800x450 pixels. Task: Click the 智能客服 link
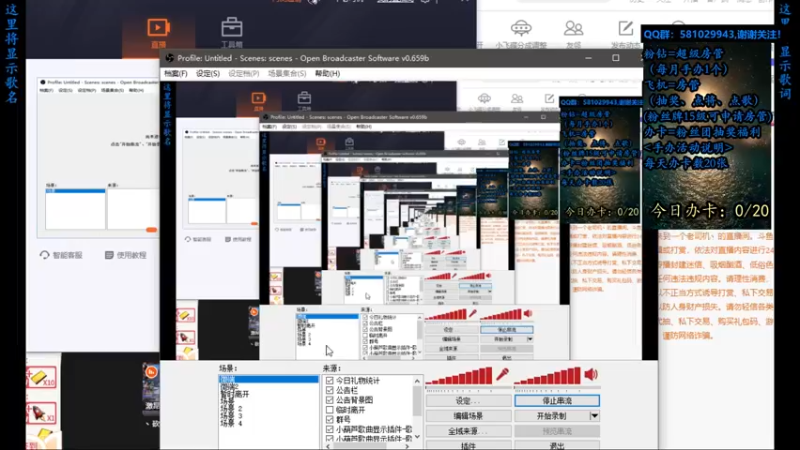(x=61, y=255)
